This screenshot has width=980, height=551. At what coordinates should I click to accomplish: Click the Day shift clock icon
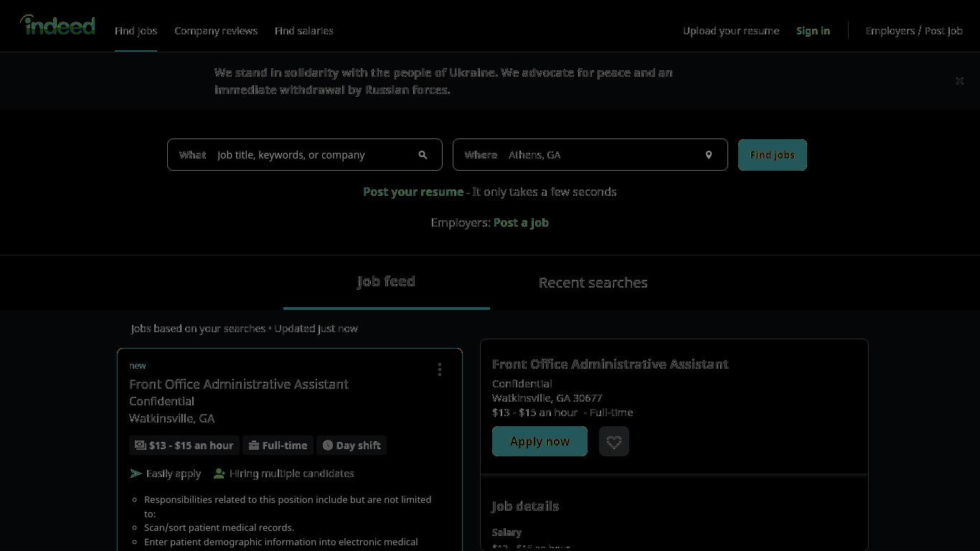pyautogui.click(x=328, y=446)
